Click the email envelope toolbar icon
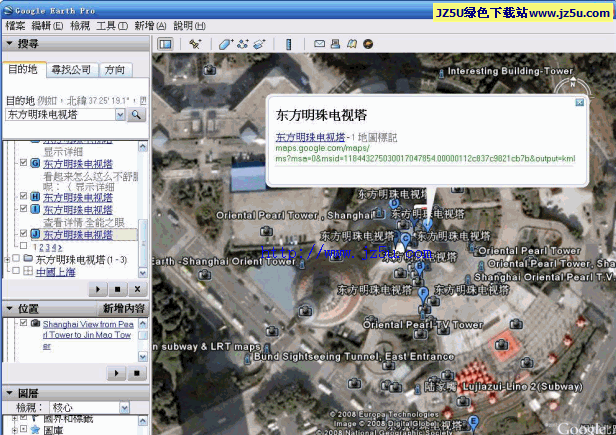The height and width of the screenshot is (435, 616). pyautogui.click(x=319, y=44)
